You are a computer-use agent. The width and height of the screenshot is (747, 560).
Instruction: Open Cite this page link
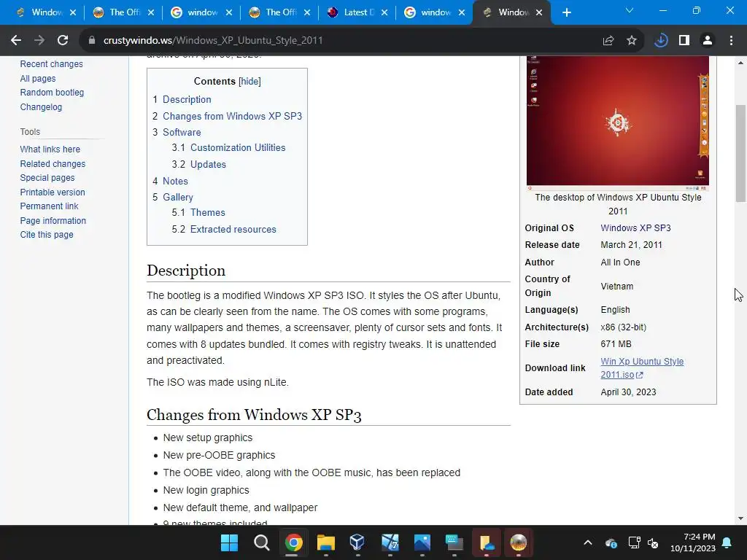pyautogui.click(x=47, y=234)
